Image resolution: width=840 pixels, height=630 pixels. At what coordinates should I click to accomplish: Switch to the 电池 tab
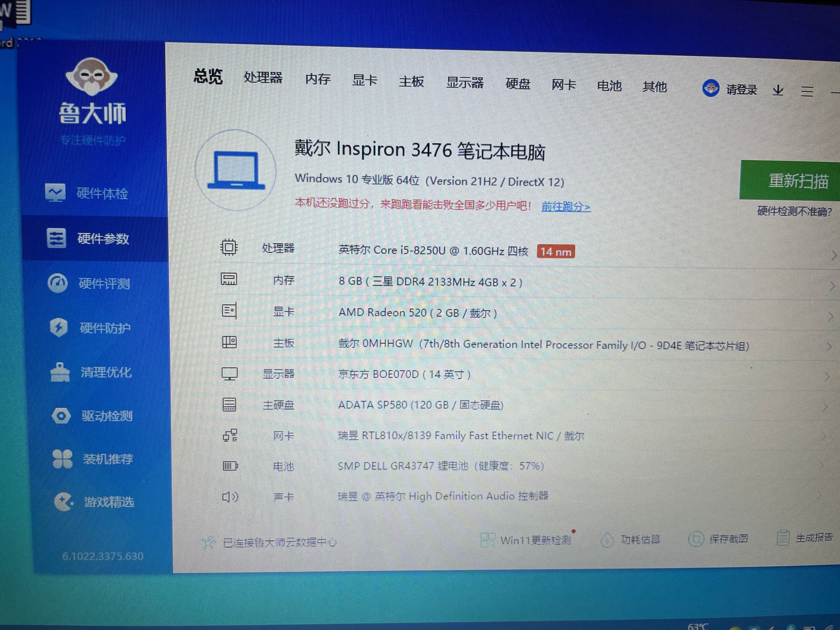point(609,86)
